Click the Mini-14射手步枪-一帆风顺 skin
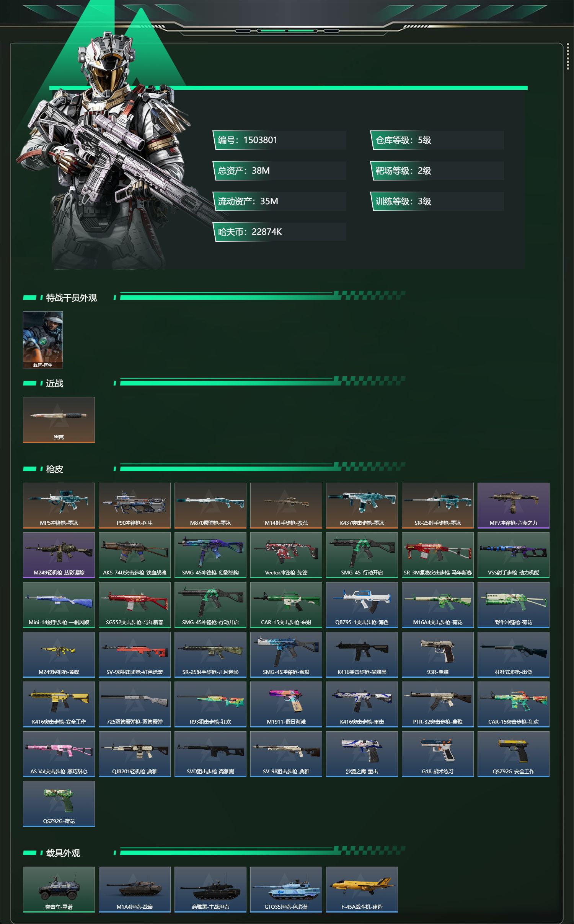This screenshot has height=924, width=574. click(x=59, y=605)
